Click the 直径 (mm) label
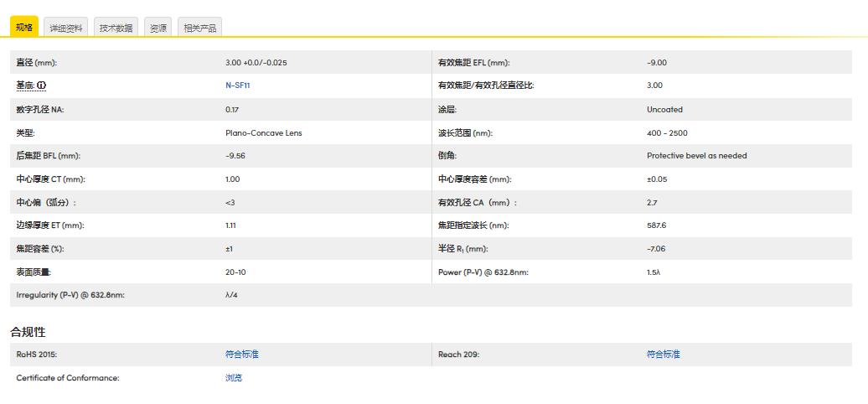The height and width of the screenshot is (404, 868). [37, 63]
